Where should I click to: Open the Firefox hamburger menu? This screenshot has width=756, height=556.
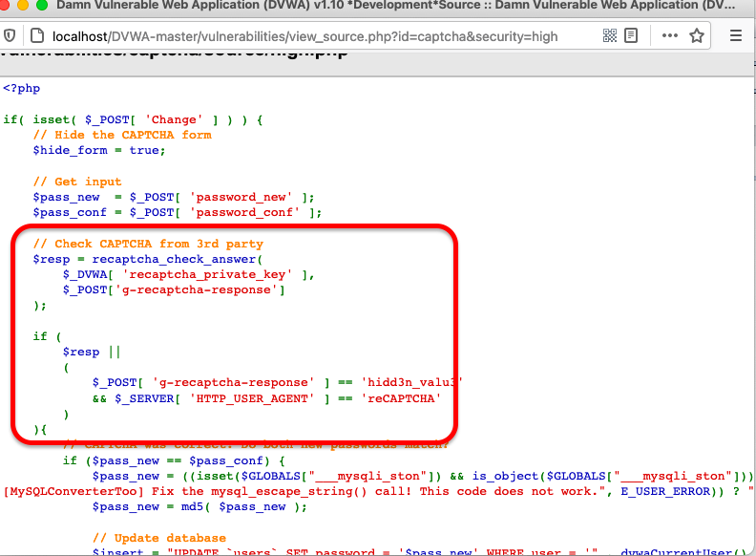736,35
